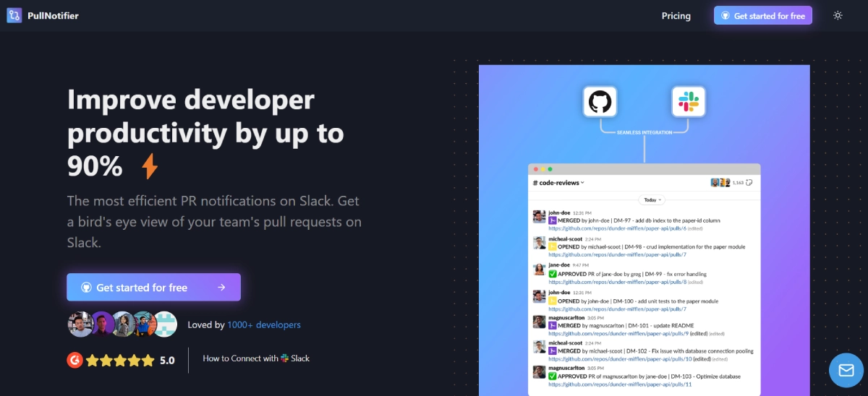Open the Today date dropdown in chat
868x396 pixels.
[x=651, y=199]
